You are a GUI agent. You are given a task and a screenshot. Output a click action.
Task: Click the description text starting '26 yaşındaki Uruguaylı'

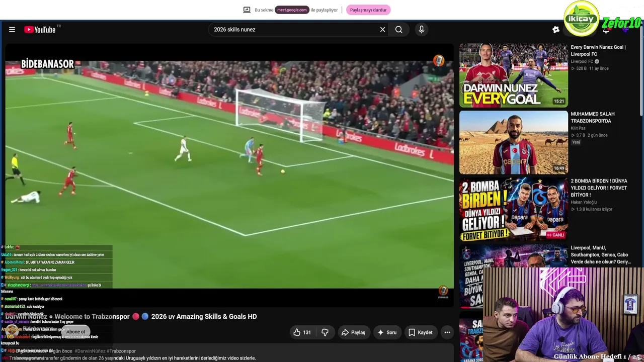click(177, 358)
